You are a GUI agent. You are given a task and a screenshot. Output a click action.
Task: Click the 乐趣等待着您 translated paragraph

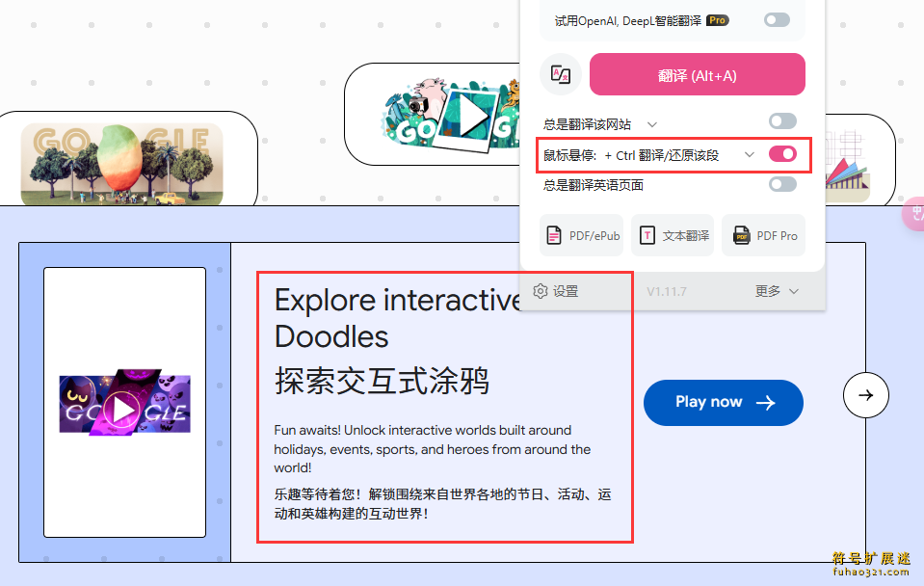pos(442,503)
